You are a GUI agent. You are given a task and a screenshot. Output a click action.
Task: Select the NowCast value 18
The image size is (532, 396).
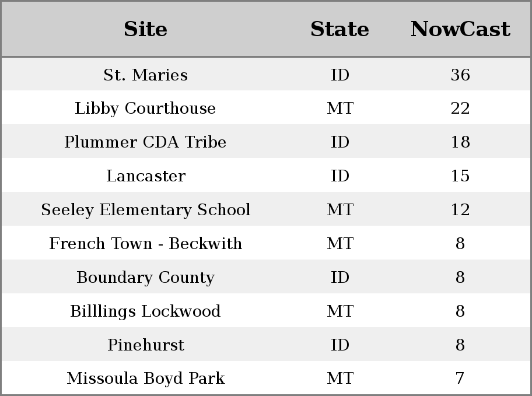click(460, 142)
